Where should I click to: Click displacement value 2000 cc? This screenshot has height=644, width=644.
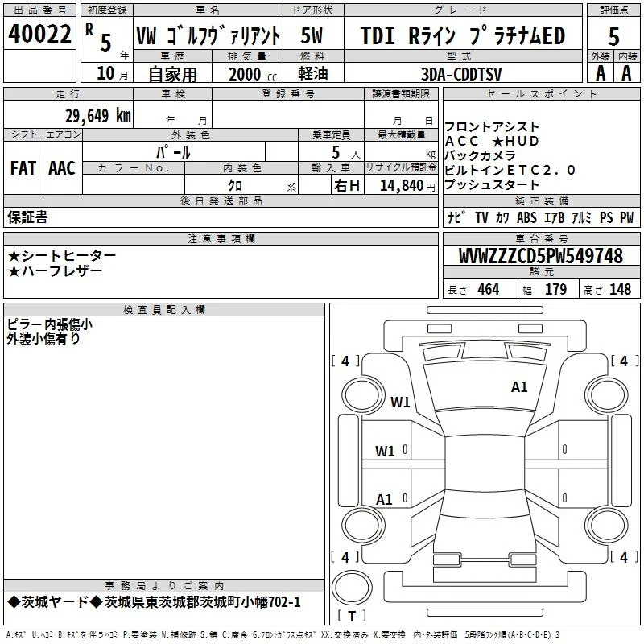click(x=253, y=75)
